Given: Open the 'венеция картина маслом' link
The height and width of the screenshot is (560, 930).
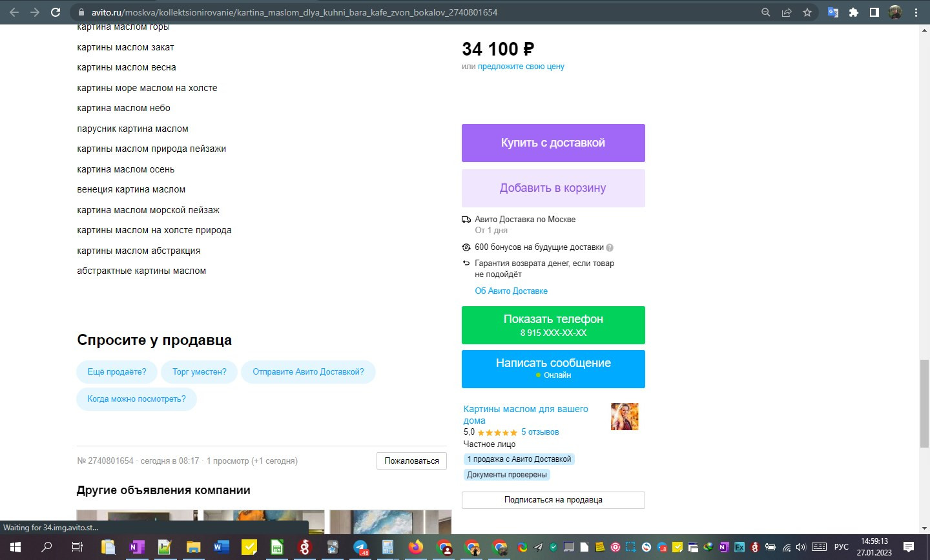Looking at the screenshot, I should (131, 189).
